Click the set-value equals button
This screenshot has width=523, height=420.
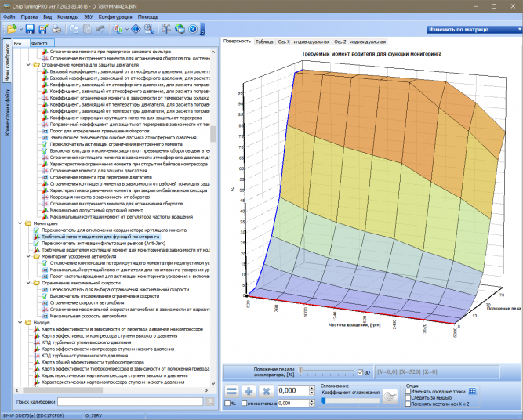pos(231,391)
